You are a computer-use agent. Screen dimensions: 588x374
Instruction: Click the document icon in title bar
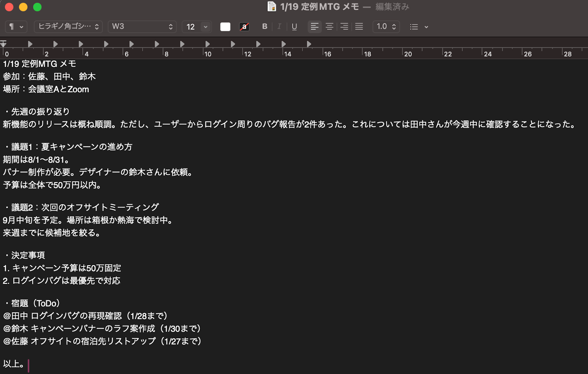(x=272, y=7)
